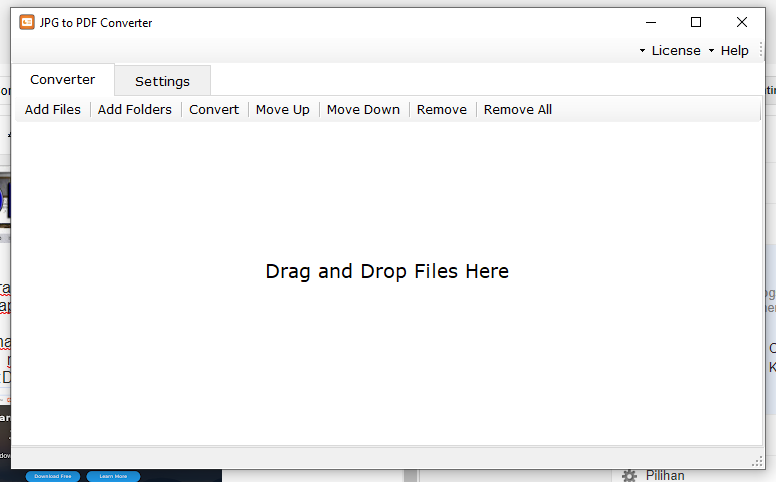Click the toolbar overflow grip beside Help

[x=761, y=50]
